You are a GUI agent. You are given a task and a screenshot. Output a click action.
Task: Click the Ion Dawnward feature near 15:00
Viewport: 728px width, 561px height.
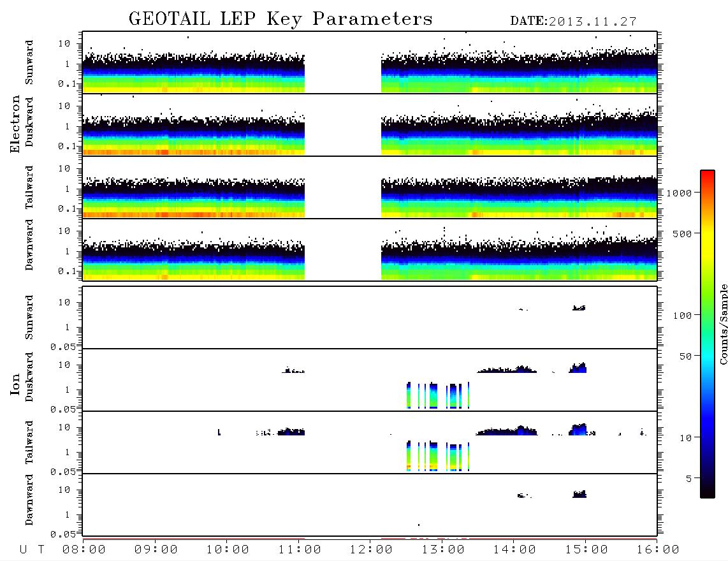pyautogui.click(x=579, y=494)
